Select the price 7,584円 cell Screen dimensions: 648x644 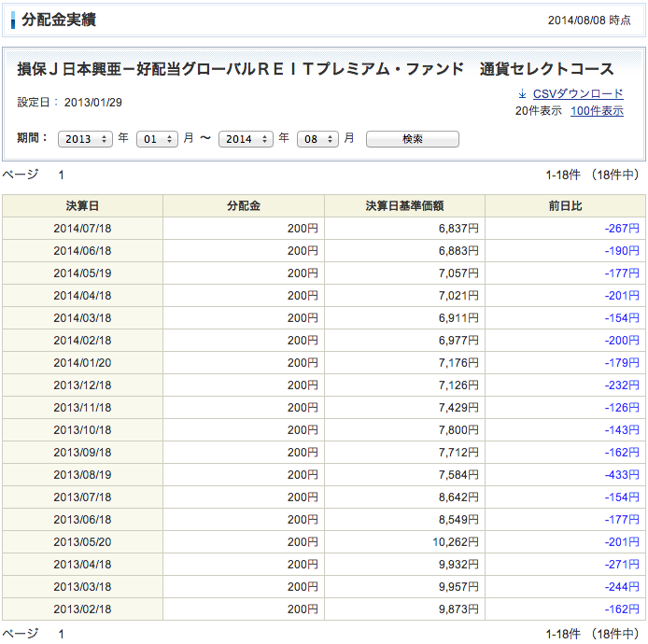(404, 475)
